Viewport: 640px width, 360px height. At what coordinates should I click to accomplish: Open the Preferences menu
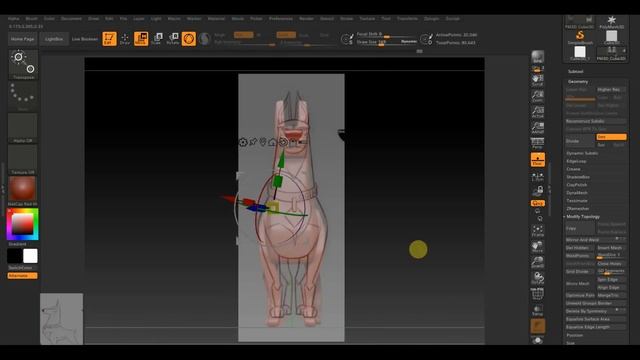pos(281,19)
